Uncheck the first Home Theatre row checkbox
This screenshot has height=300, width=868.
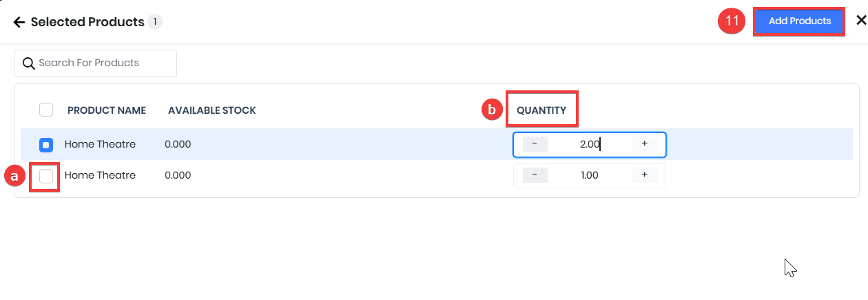click(x=46, y=145)
